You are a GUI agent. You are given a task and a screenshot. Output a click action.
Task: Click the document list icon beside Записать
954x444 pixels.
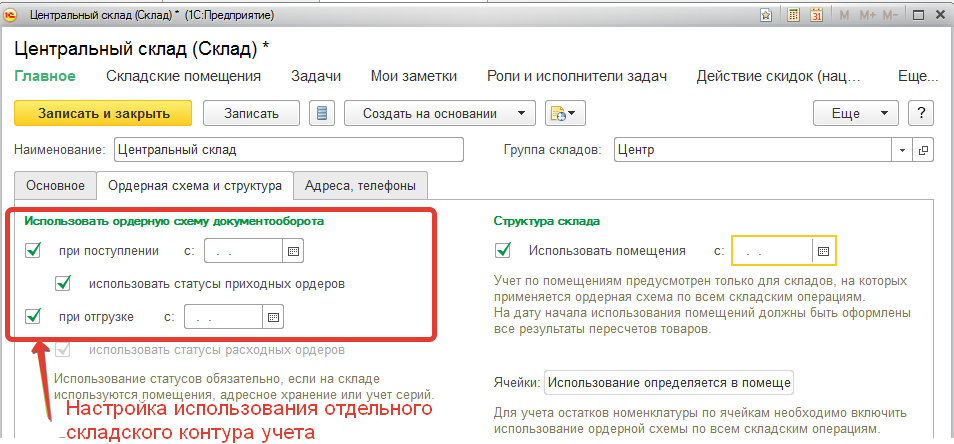322,113
